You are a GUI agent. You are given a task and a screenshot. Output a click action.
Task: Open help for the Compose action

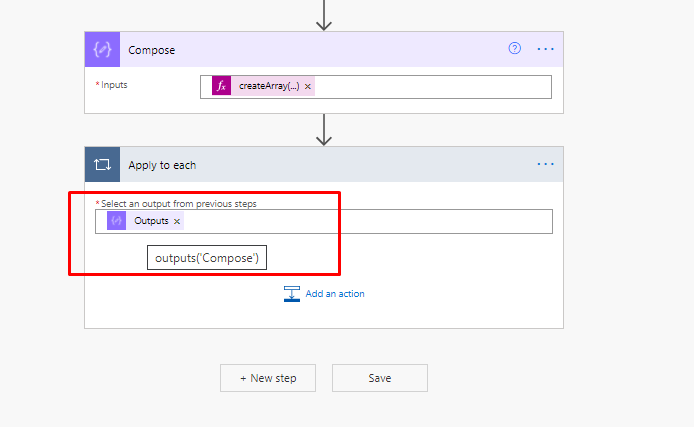click(514, 48)
